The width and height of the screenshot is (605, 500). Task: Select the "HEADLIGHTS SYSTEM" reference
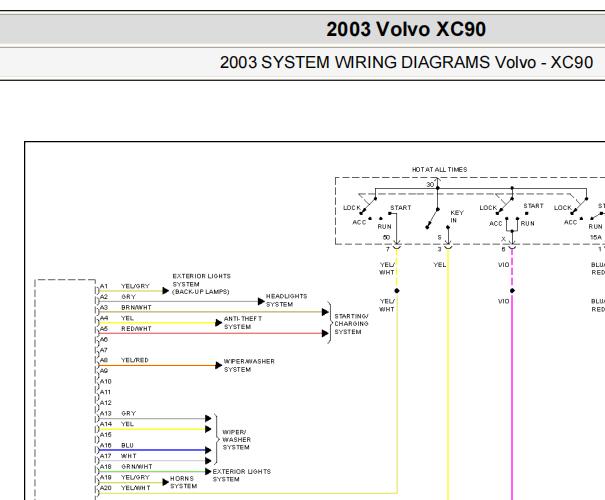tap(286, 300)
